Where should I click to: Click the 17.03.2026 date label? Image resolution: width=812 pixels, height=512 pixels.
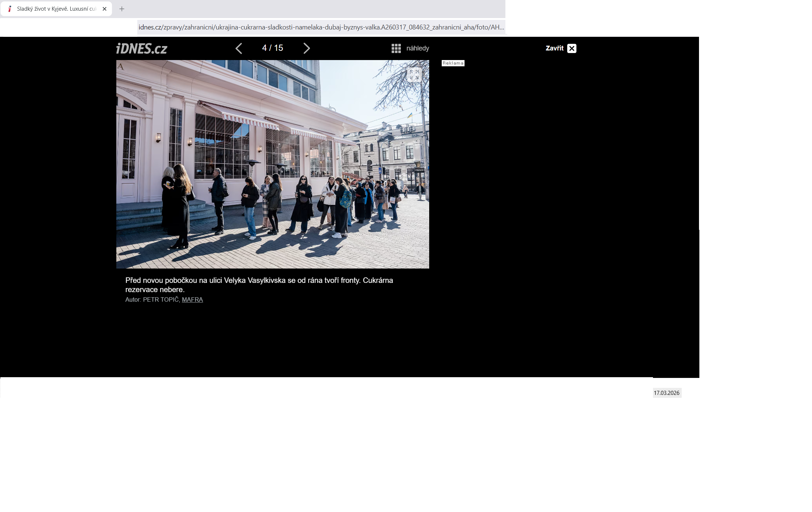point(667,393)
